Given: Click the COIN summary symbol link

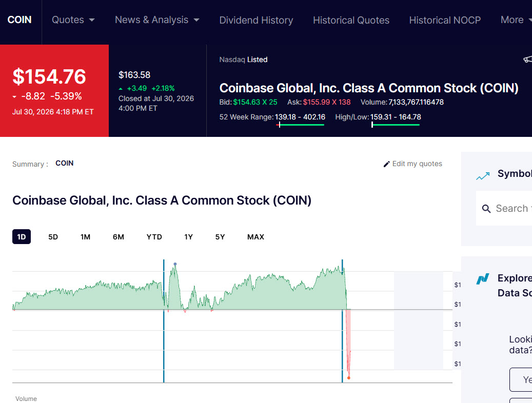Looking at the screenshot, I should click(65, 163).
